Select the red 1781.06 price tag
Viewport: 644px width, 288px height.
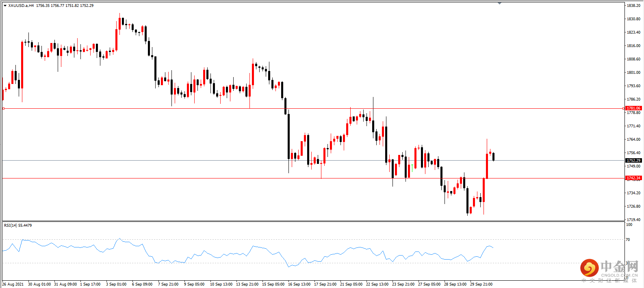coord(633,108)
